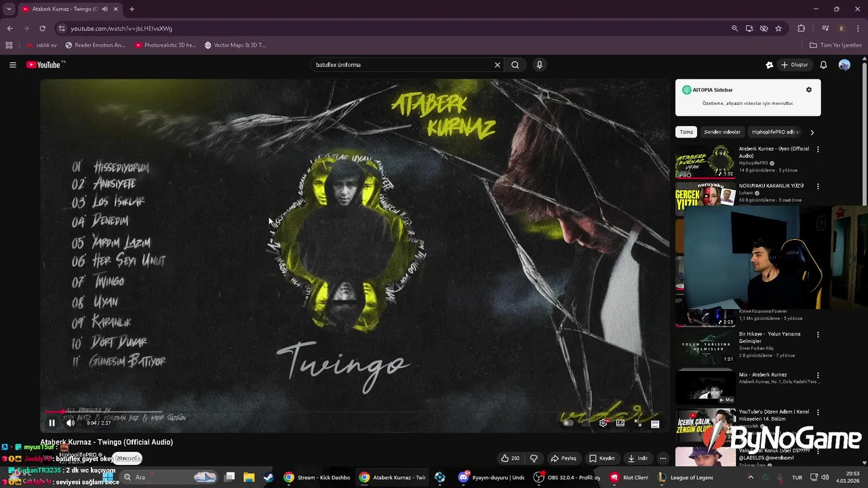Run search with magnifier button

point(515,65)
